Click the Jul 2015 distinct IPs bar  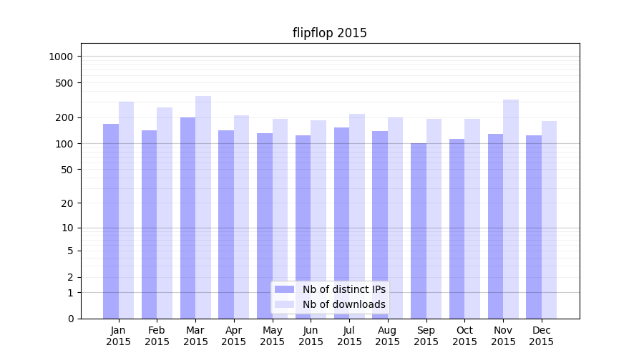(x=341, y=223)
